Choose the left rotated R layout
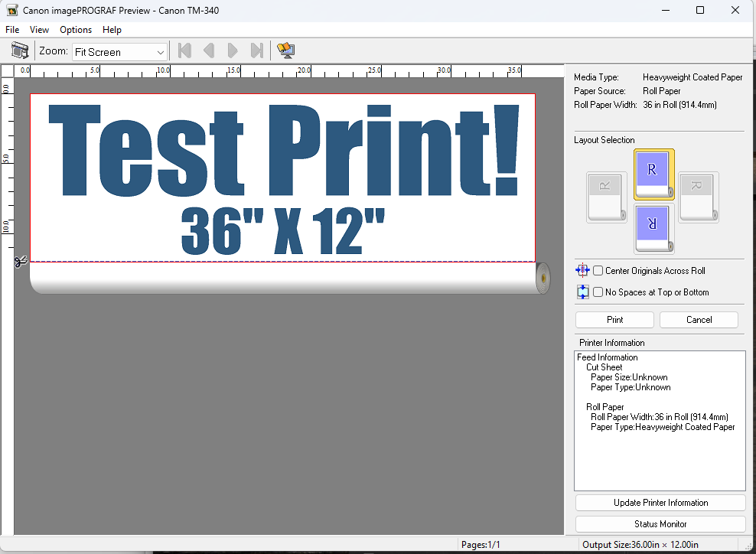 (x=606, y=197)
